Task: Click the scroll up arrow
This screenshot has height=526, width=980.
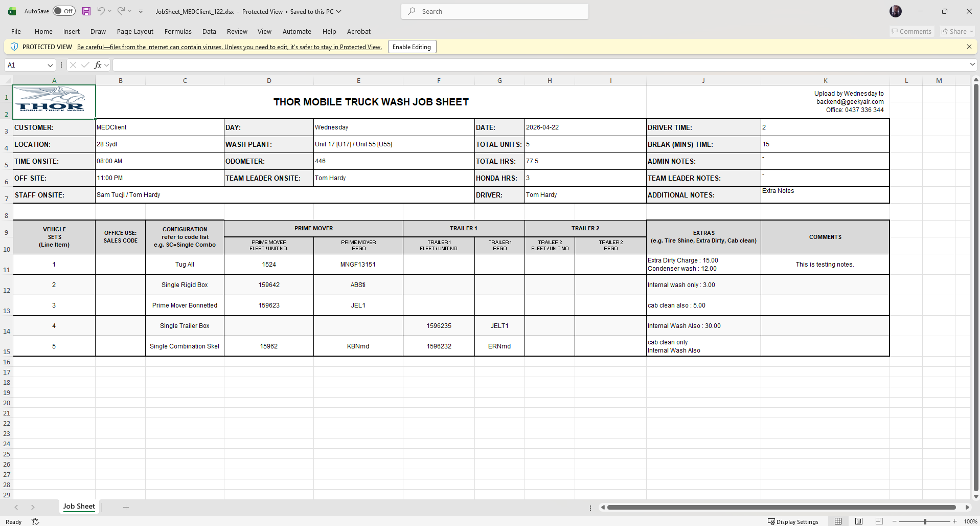Action: [x=976, y=80]
